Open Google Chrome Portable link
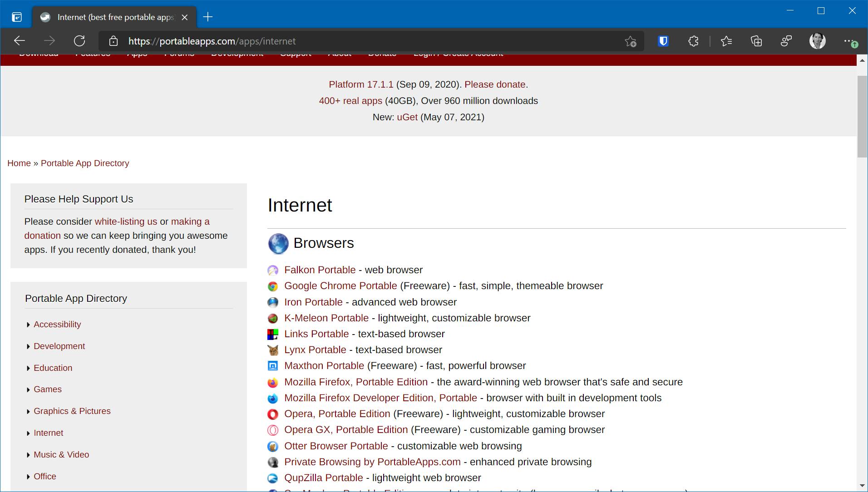This screenshot has width=868, height=492. [x=340, y=286]
